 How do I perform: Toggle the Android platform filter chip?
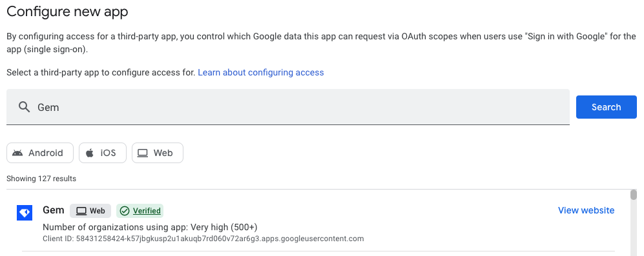click(40, 153)
